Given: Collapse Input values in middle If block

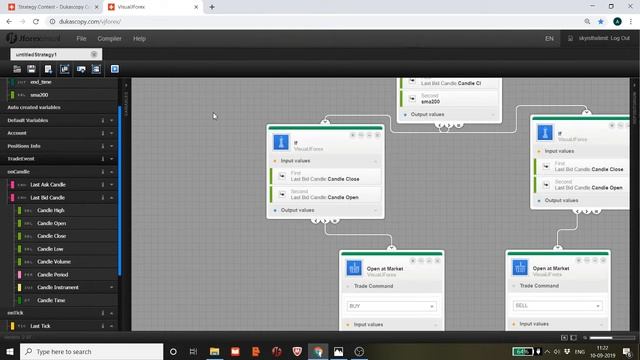Looking at the screenshot, I should [x=376, y=161].
